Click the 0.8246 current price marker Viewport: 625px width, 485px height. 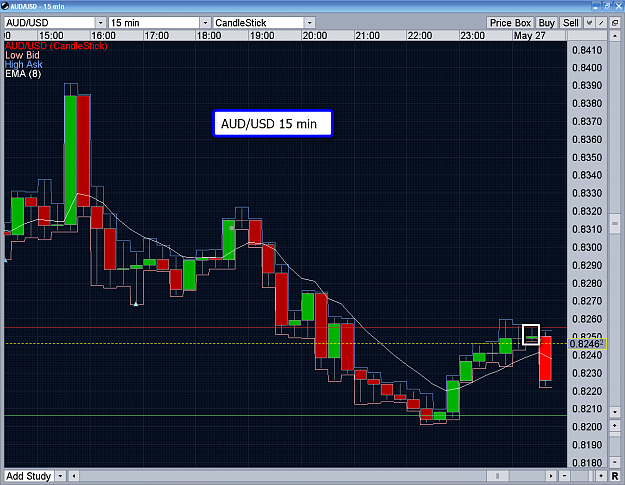(586, 344)
